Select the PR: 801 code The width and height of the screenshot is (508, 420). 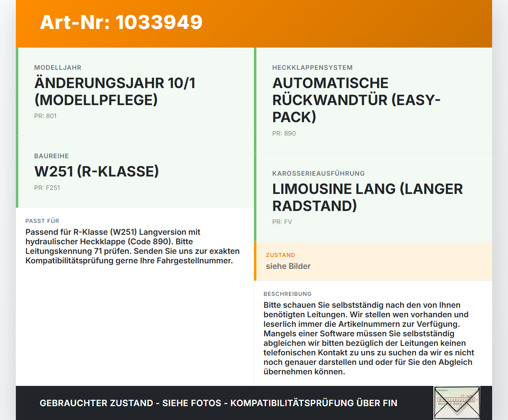click(x=45, y=116)
